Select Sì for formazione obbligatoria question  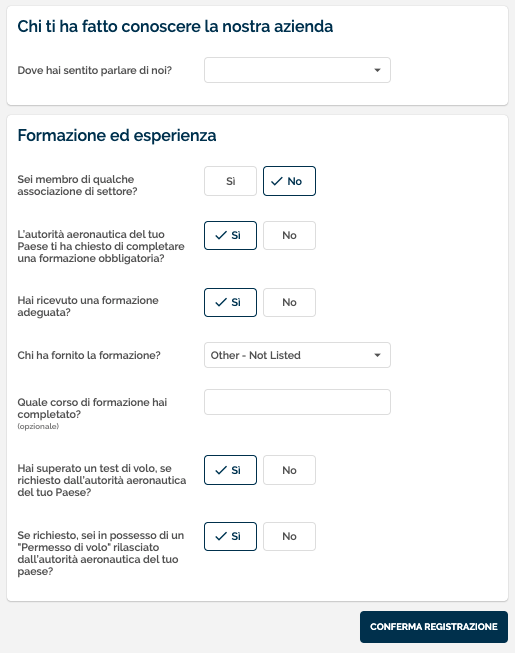coord(230,235)
